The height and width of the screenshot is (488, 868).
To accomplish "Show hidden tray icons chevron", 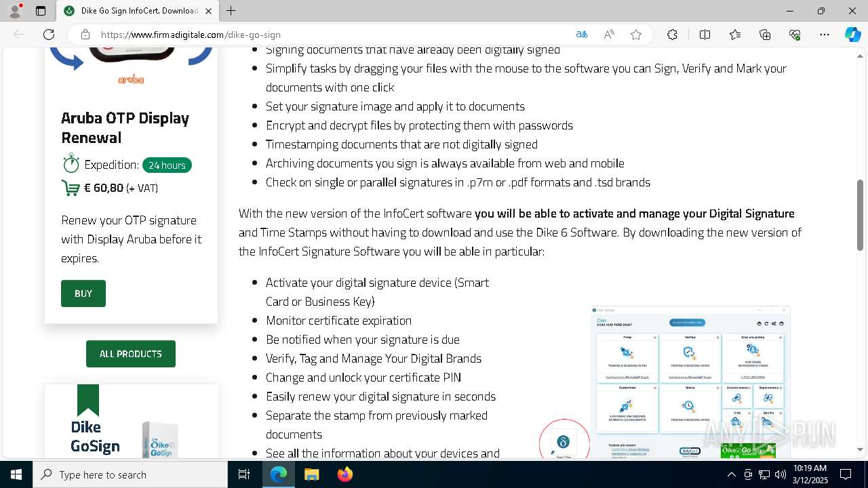I will [x=731, y=474].
